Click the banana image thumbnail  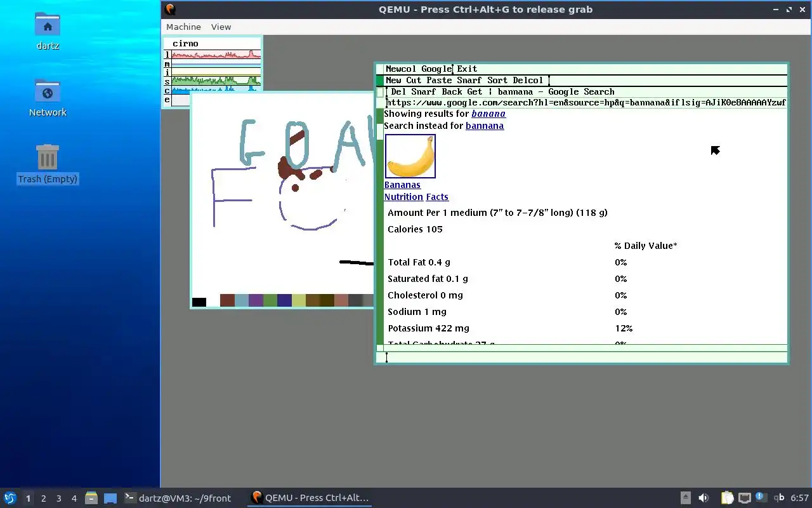pos(410,156)
